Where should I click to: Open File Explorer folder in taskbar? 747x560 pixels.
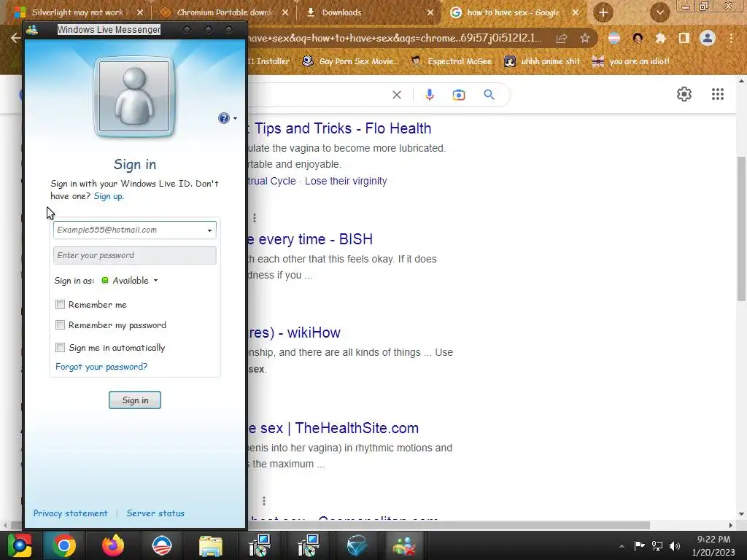211,545
